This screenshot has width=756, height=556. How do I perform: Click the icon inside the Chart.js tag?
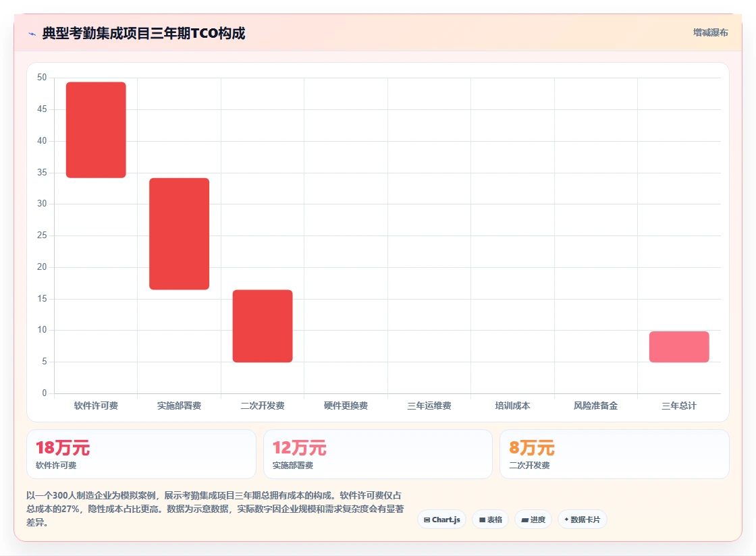click(x=427, y=520)
